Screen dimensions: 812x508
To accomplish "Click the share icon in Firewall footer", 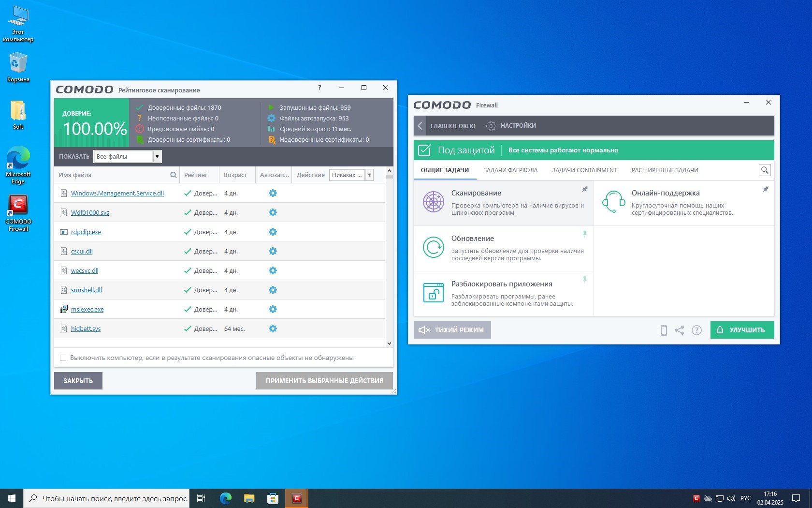I will click(679, 330).
